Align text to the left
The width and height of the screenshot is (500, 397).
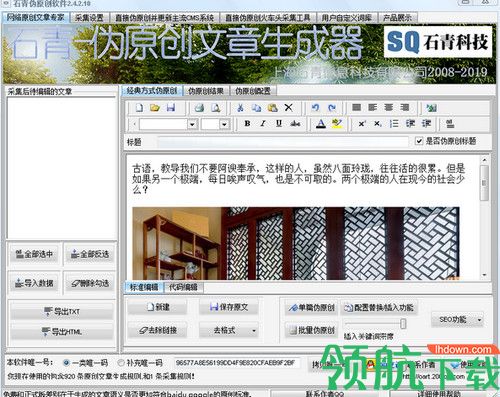click(x=372, y=107)
